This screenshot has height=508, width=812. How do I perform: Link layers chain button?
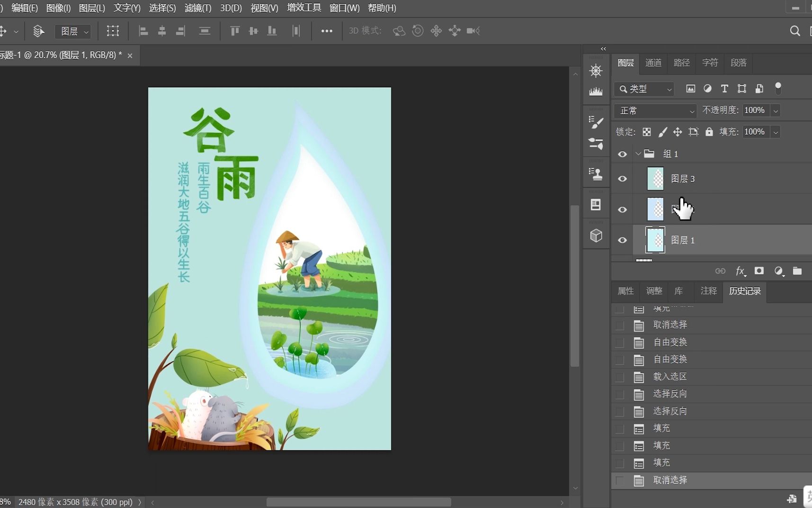click(720, 271)
